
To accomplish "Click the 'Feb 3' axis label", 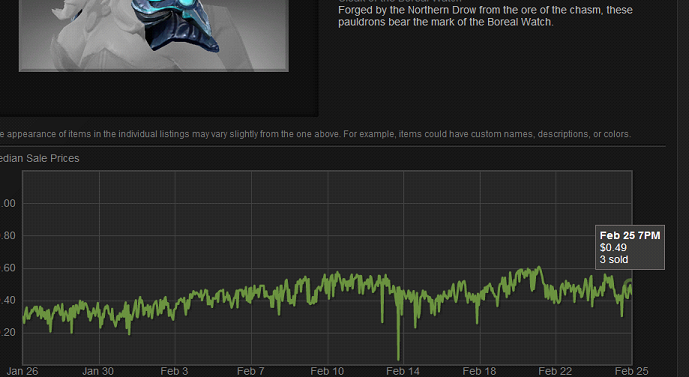I will pos(174,371).
